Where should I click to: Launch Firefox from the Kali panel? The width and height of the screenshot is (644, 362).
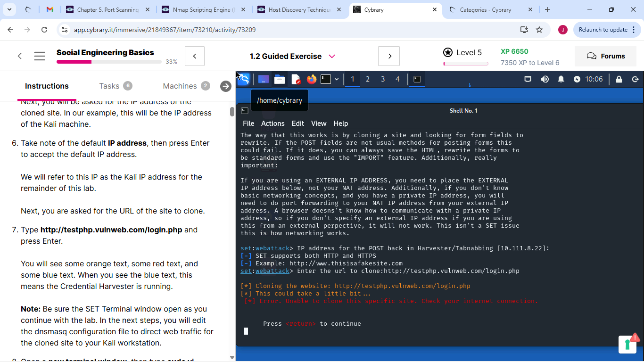coord(311,79)
